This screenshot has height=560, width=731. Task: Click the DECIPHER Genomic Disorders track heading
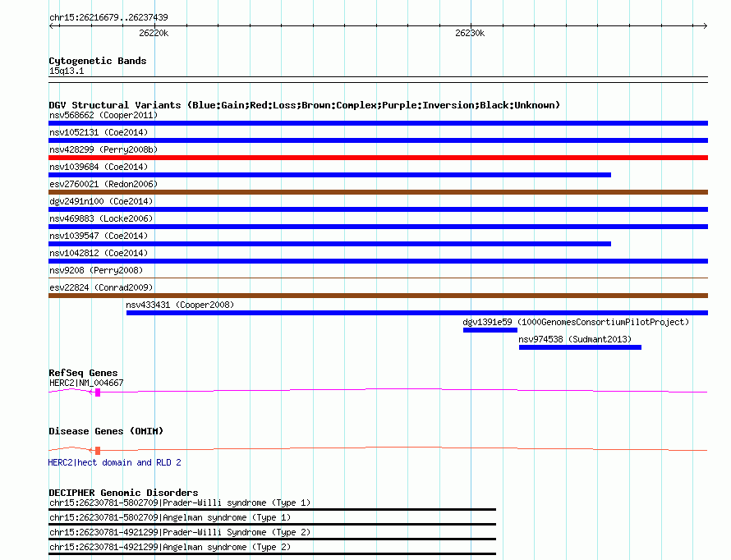(x=123, y=493)
